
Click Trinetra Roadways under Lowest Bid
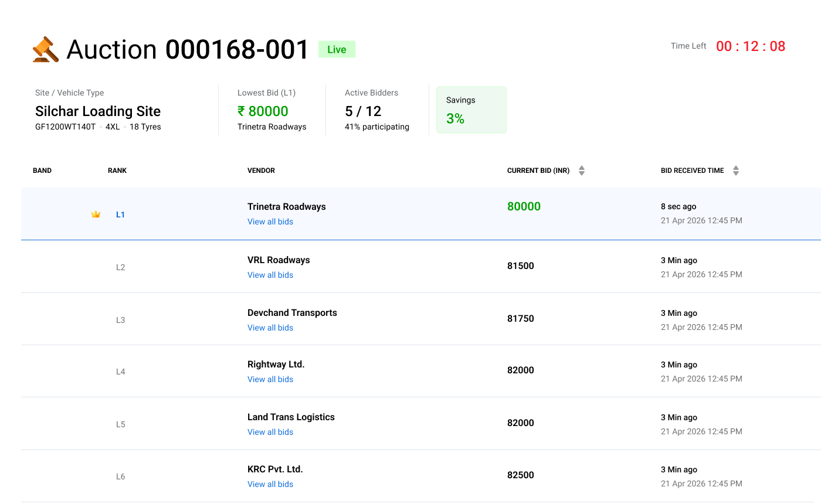[x=272, y=127]
